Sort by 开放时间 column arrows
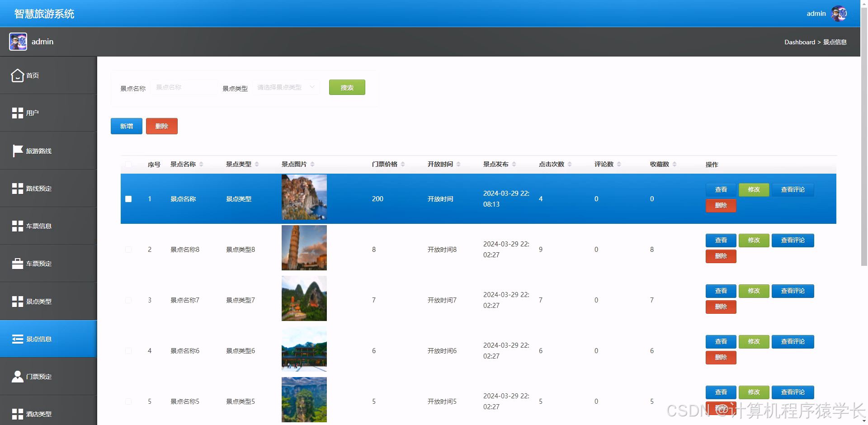The width and height of the screenshot is (868, 425). click(458, 164)
